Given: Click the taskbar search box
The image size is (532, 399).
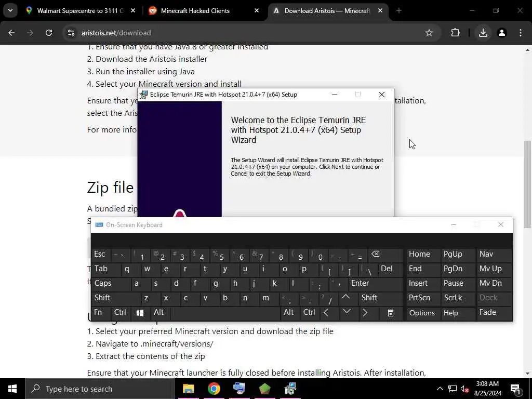Looking at the screenshot, I should coord(100,389).
